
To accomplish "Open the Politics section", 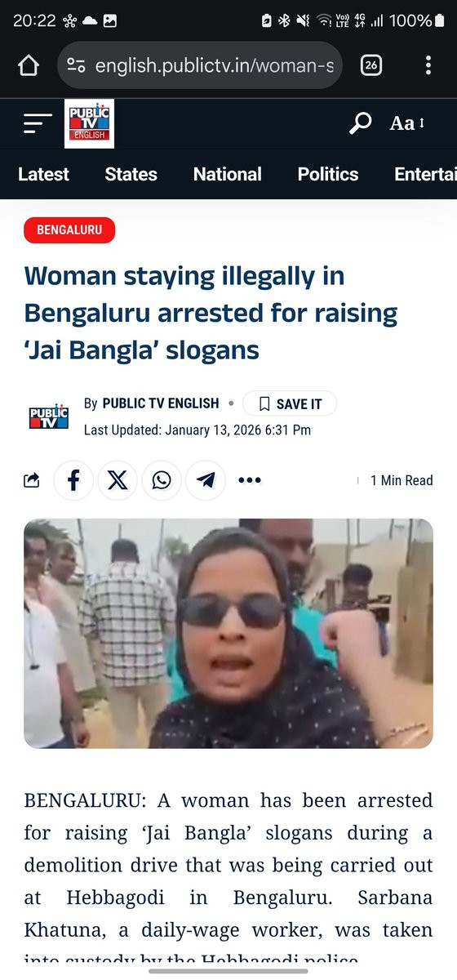I will pos(328,174).
